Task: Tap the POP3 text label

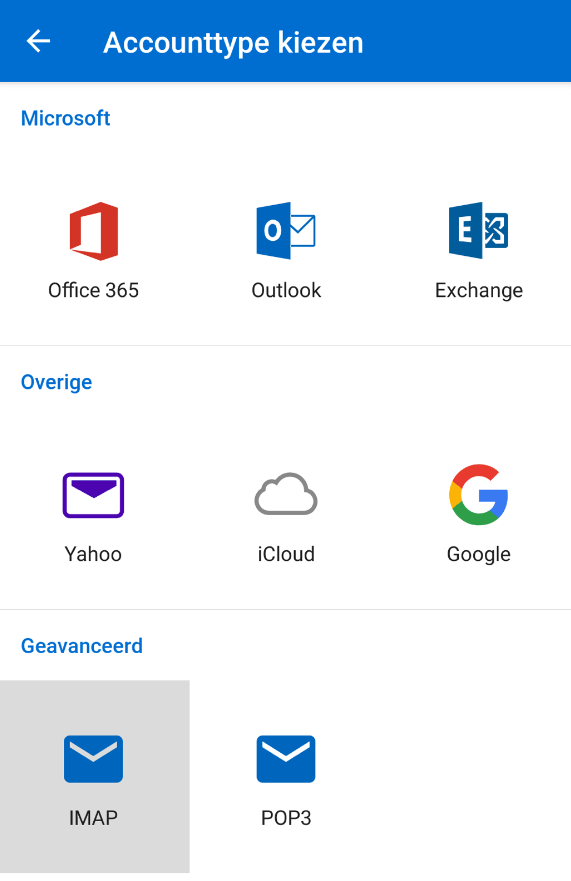Action: click(x=286, y=818)
